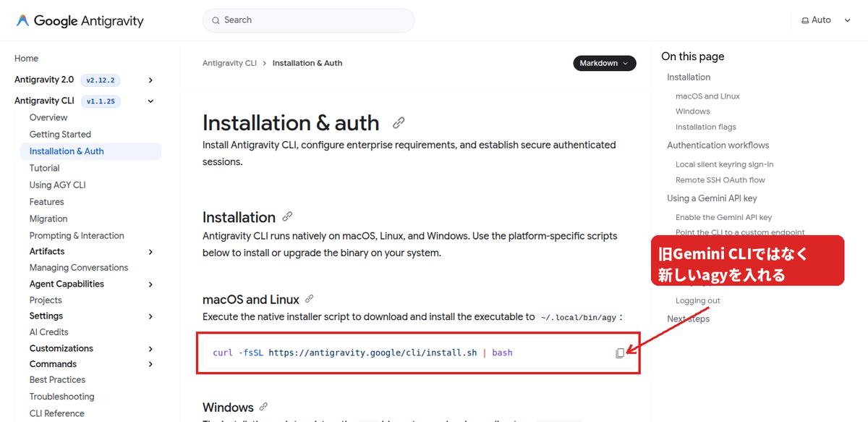The width and height of the screenshot is (868, 422).
Task: Open the AI Credits page
Action: click(48, 332)
